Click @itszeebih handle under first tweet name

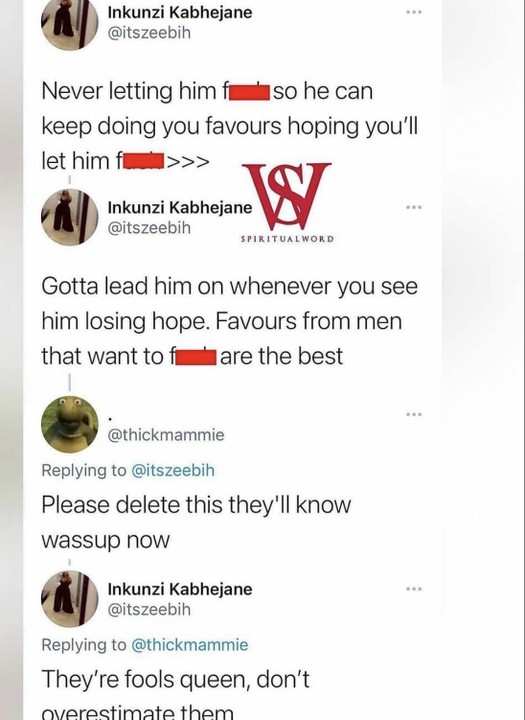pos(149,33)
